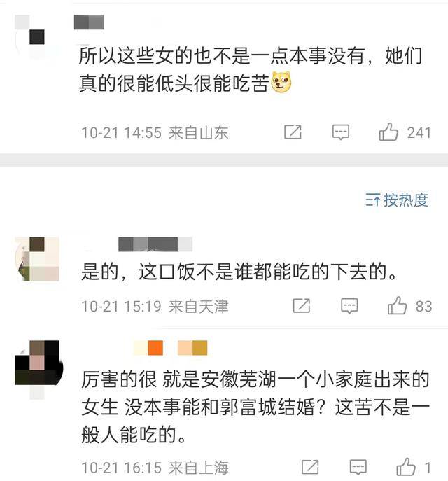This screenshot has height=481, width=448.
Task: Open the comment mentioning 郭富城
Action: 255,407
